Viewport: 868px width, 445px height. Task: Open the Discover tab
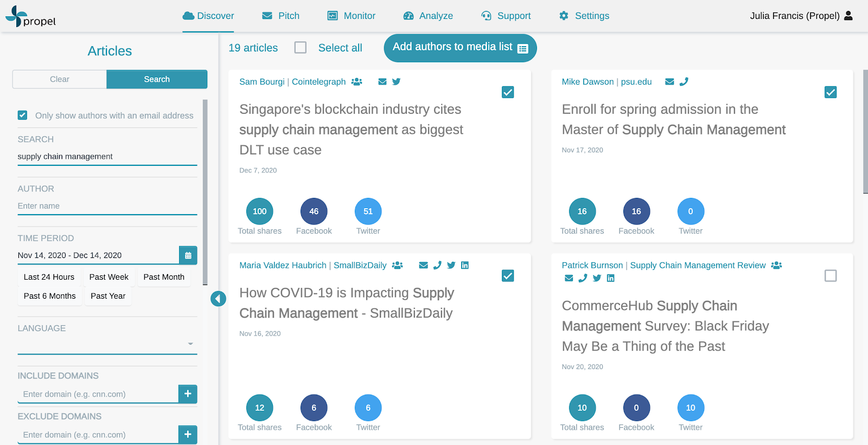(x=208, y=16)
